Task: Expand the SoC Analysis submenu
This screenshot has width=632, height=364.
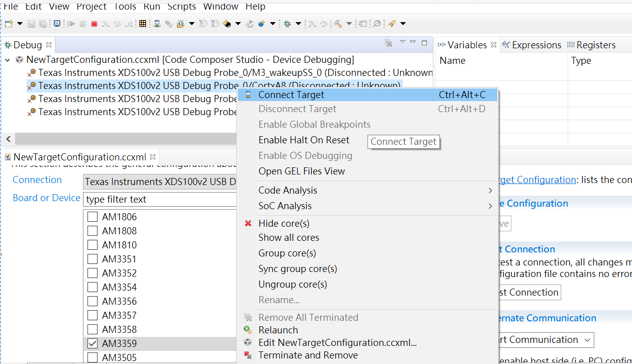Action: coord(368,206)
